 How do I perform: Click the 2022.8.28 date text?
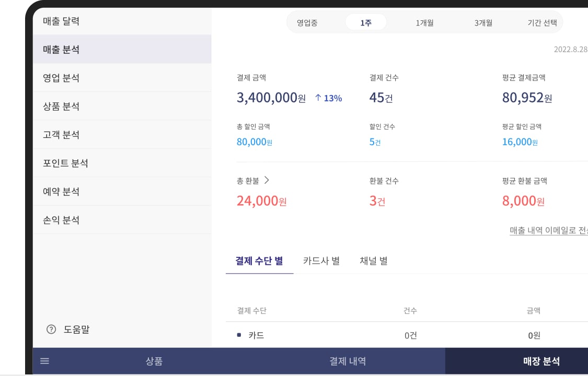pyautogui.click(x=571, y=49)
